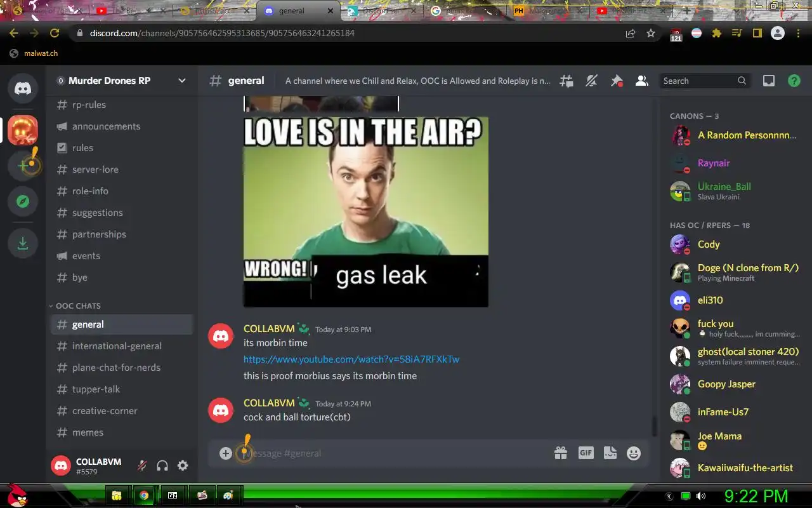Click the browser reload button
Image resolution: width=812 pixels, height=508 pixels.
point(55,33)
